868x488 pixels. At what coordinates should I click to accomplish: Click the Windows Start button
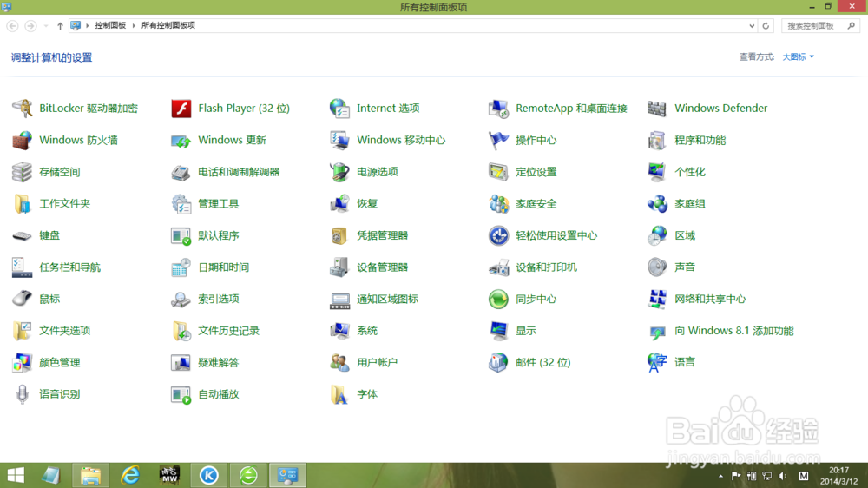[x=16, y=475]
